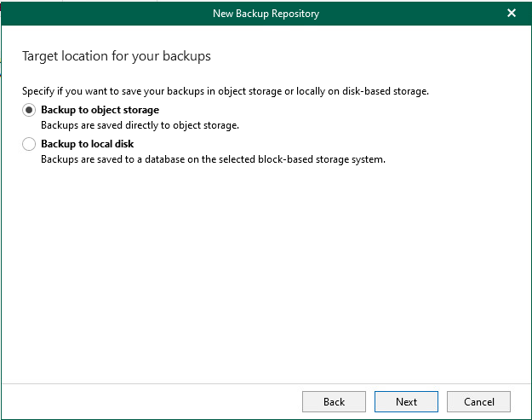Click the "Backup to local disk" bold label
532x420 pixels.
(87, 144)
